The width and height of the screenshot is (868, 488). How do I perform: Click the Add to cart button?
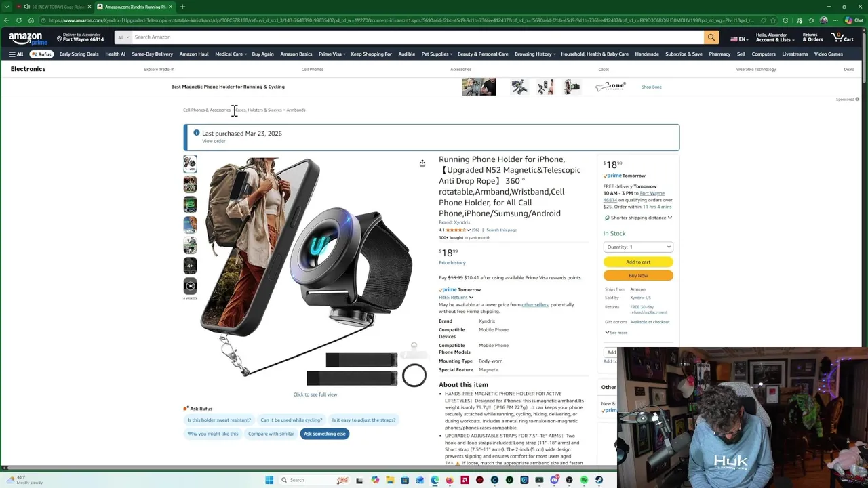[638, 262]
